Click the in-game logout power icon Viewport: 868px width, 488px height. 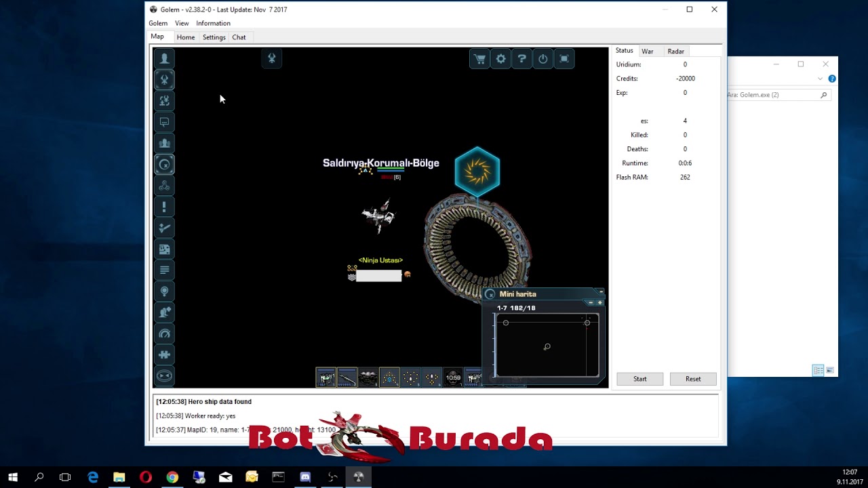[542, 59]
